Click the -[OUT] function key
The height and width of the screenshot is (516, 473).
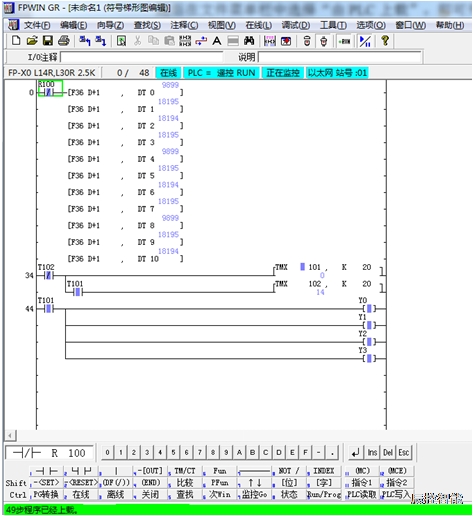click(x=150, y=471)
